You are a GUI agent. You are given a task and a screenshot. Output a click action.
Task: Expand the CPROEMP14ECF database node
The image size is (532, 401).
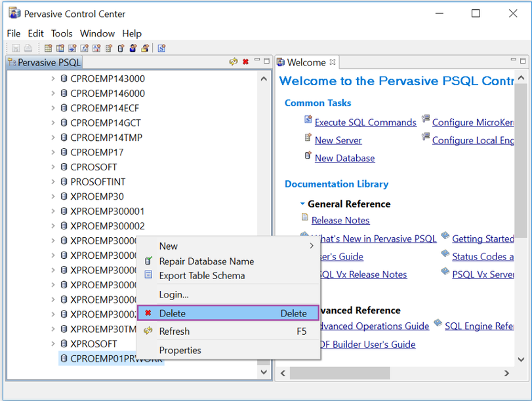pos(53,108)
